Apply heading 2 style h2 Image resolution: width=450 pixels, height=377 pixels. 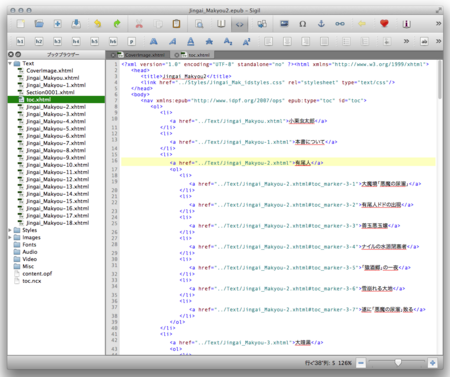39,41
